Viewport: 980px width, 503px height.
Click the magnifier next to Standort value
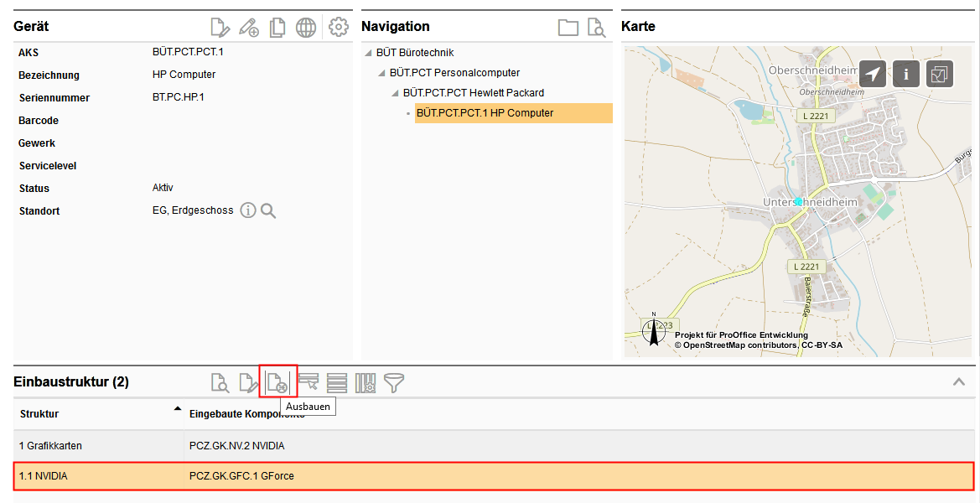(x=268, y=210)
